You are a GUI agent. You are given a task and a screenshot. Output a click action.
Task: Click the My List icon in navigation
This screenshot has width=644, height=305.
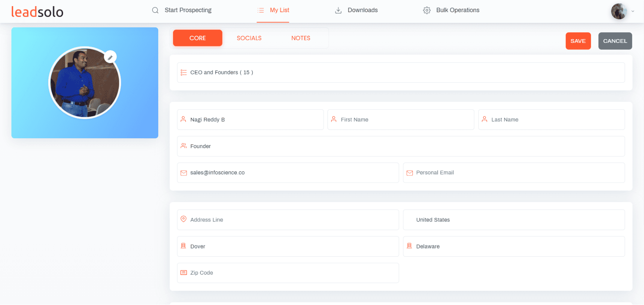pyautogui.click(x=261, y=10)
